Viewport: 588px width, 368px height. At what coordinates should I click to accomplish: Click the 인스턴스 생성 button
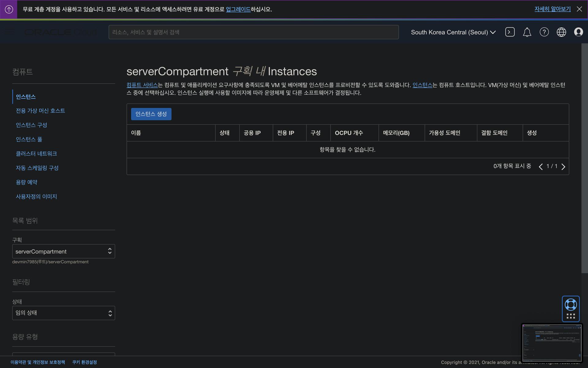pos(151,114)
